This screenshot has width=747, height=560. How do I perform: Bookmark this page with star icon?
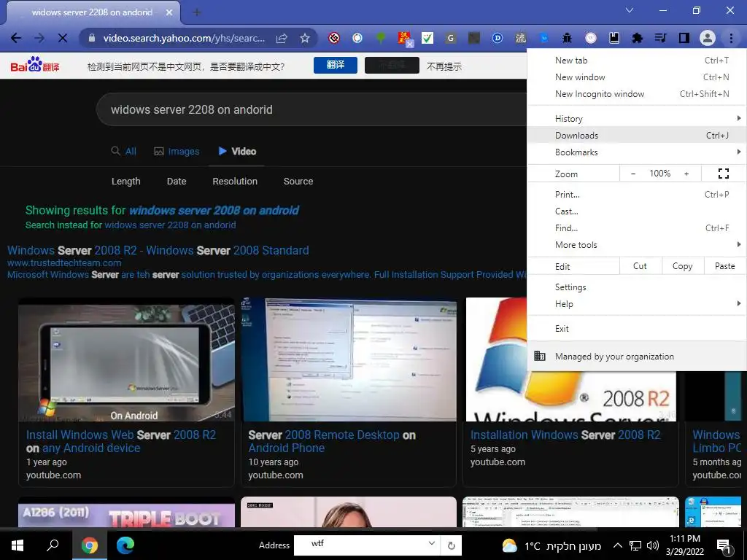click(x=305, y=38)
